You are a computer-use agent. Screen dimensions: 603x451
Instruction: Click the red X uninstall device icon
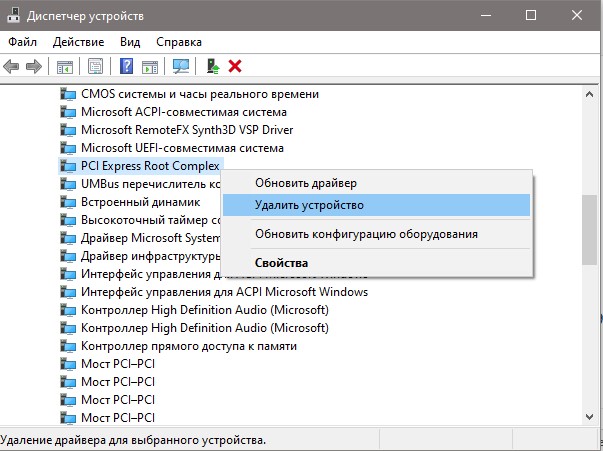click(235, 66)
